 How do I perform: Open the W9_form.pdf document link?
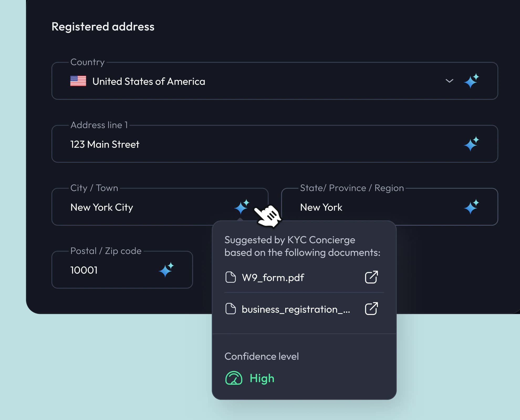tap(273, 278)
